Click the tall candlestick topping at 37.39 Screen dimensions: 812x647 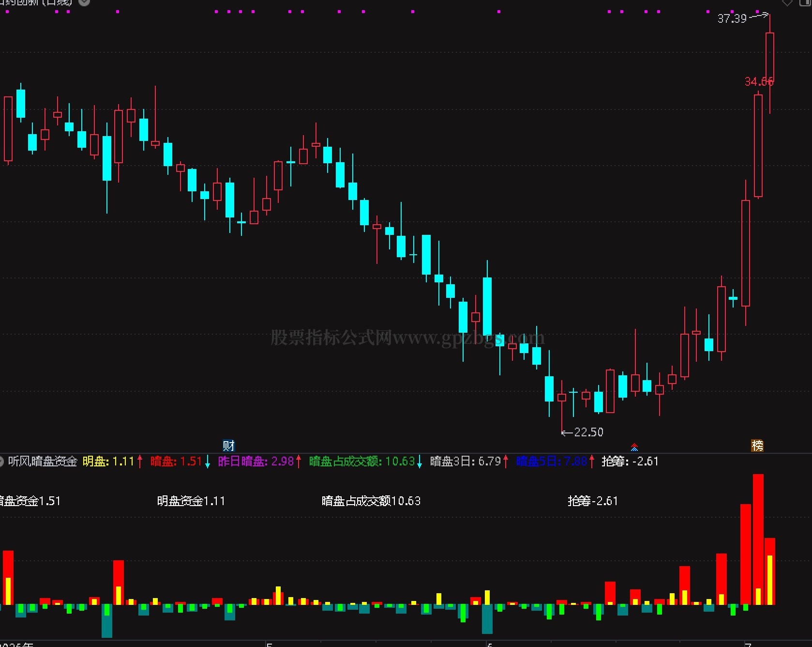click(x=770, y=64)
